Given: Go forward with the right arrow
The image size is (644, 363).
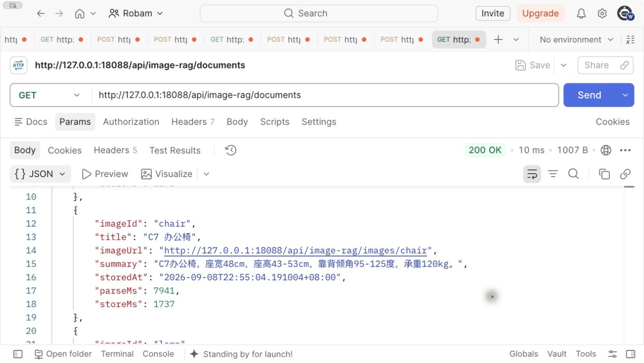Looking at the screenshot, I should pyautogui.click(x=59, y=14).
